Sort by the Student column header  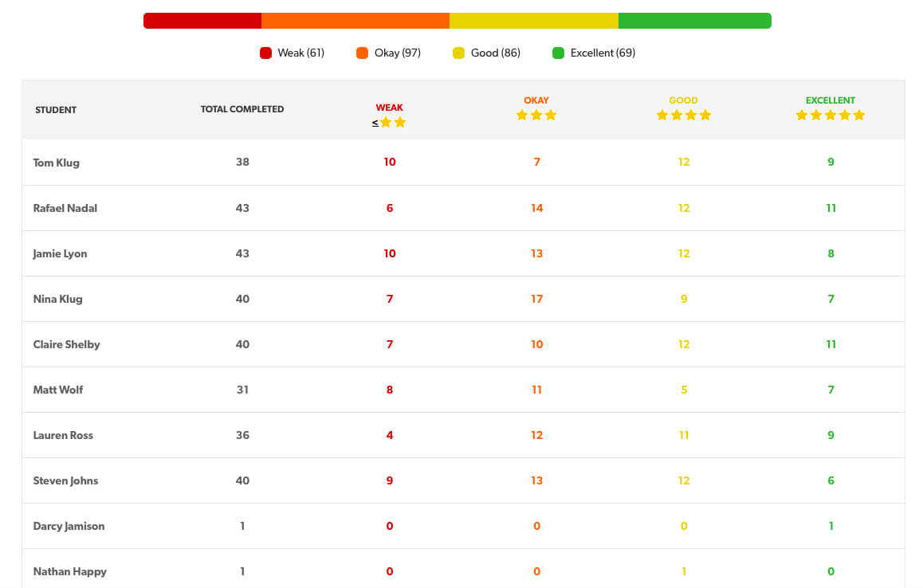point(56,110)
